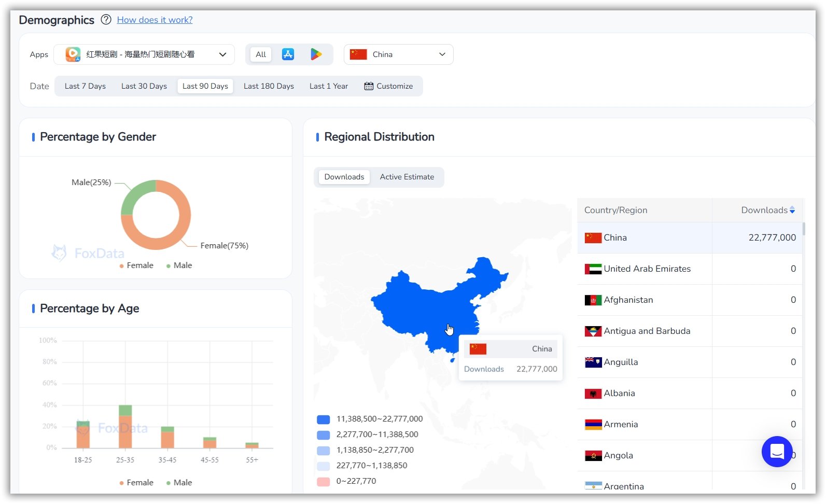Select the Last 7 Days range
The width and height of the screenshot is (826, 504).
click(85, 86)
